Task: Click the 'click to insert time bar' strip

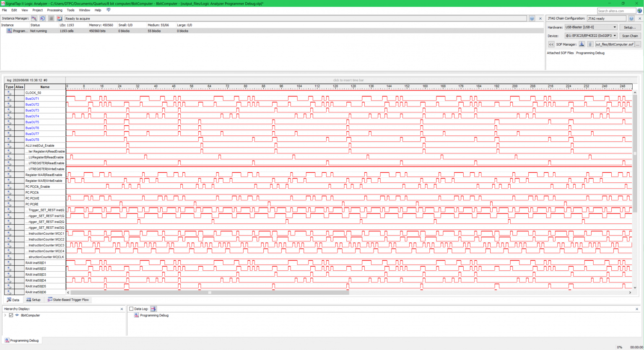Action: 348,80
